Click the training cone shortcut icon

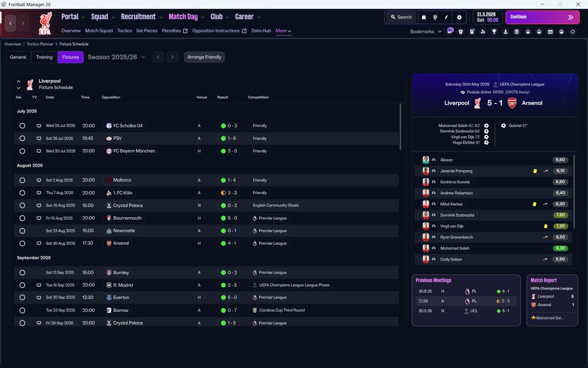pos(505,32)
